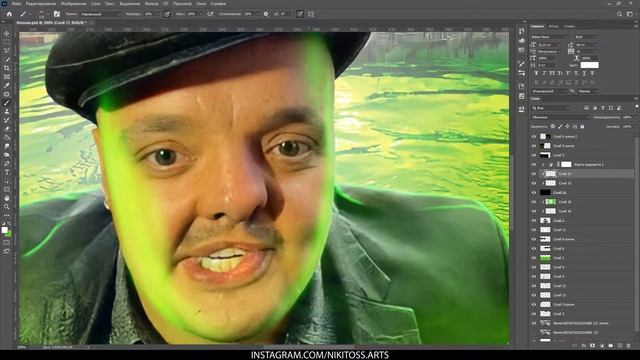Toggle lock all for the layer

582,127
